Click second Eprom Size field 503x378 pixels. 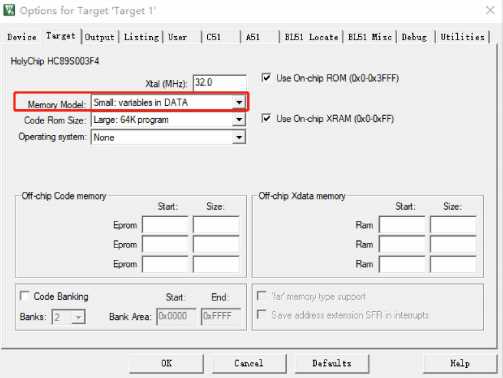tap(216, 244)
